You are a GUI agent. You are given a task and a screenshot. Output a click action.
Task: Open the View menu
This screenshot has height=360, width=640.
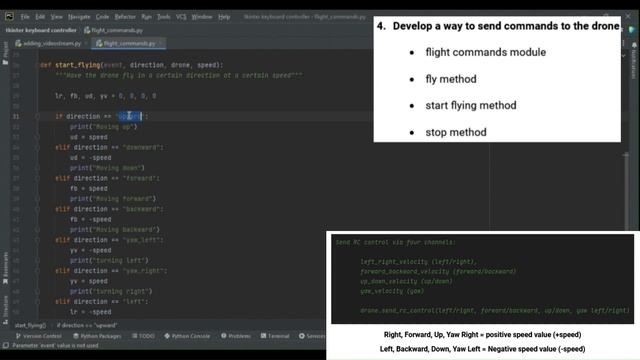coord(57,17)
